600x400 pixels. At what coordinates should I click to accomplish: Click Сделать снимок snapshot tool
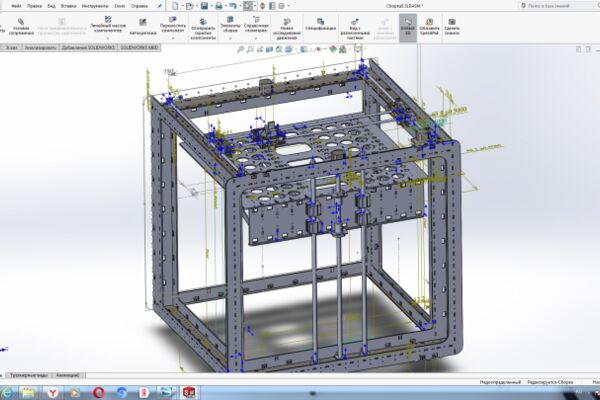pyautogui.click(x=452, y=27)
